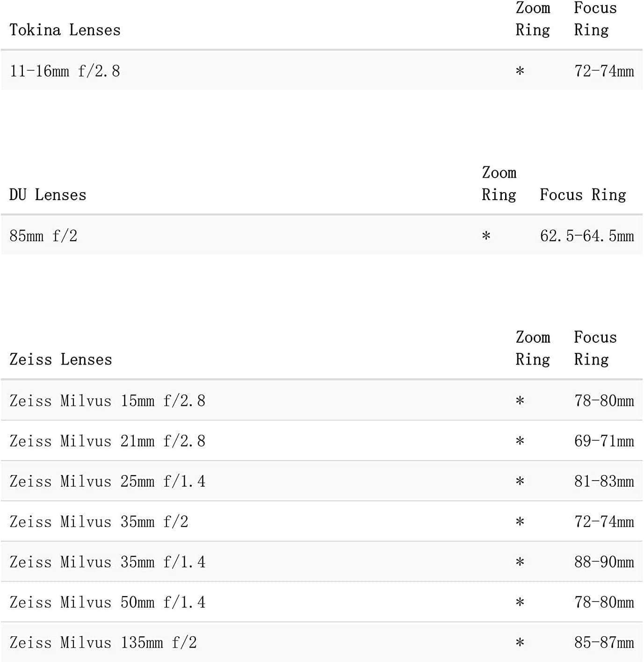Click the DU Lenses table heading
The image size is (644, 662).
pos(48,195)
